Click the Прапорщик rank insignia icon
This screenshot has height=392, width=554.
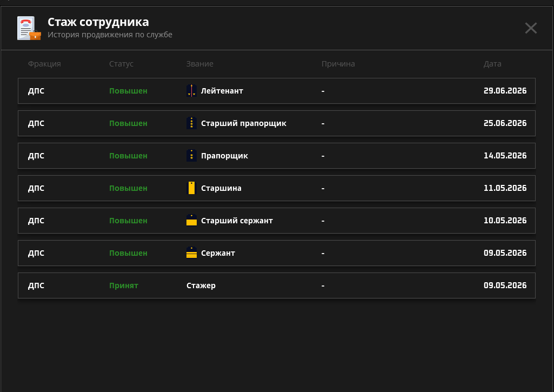[191, 156]
